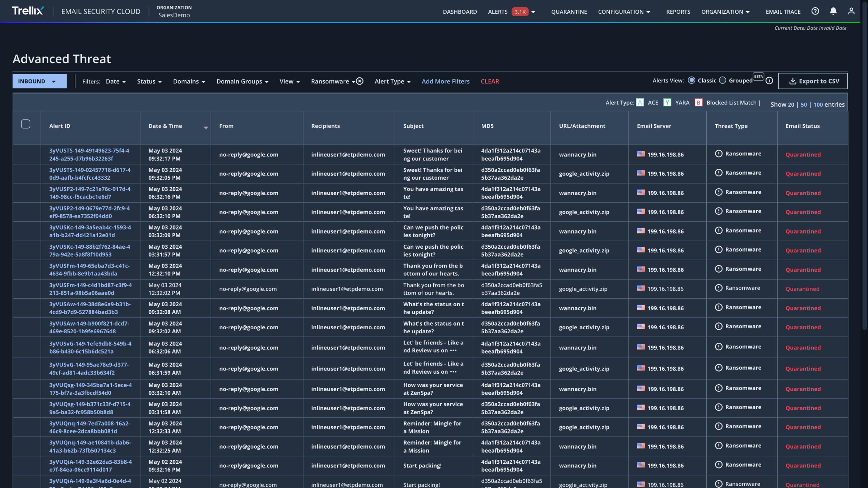Open the ORGANIZATION menu
This screenshot has width=868, height=488.
point(725,12)
